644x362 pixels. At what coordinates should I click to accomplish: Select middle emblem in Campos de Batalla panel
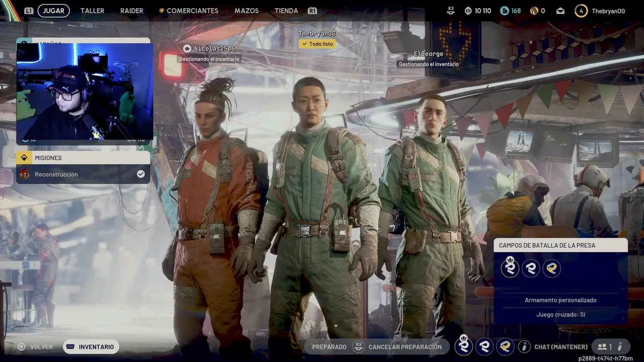531,268
